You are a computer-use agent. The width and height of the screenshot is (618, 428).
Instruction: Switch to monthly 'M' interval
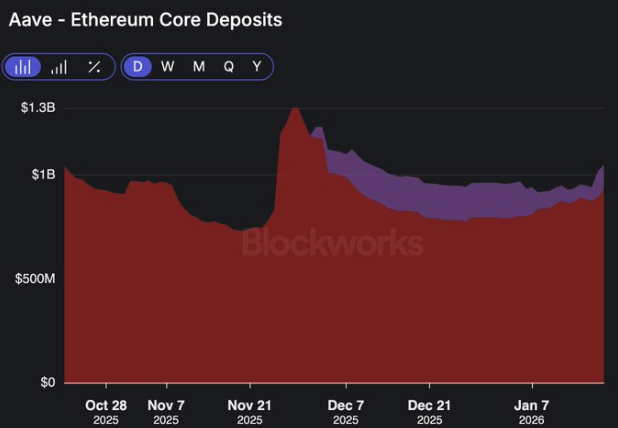pyautogui.click(x=199, y=67)
